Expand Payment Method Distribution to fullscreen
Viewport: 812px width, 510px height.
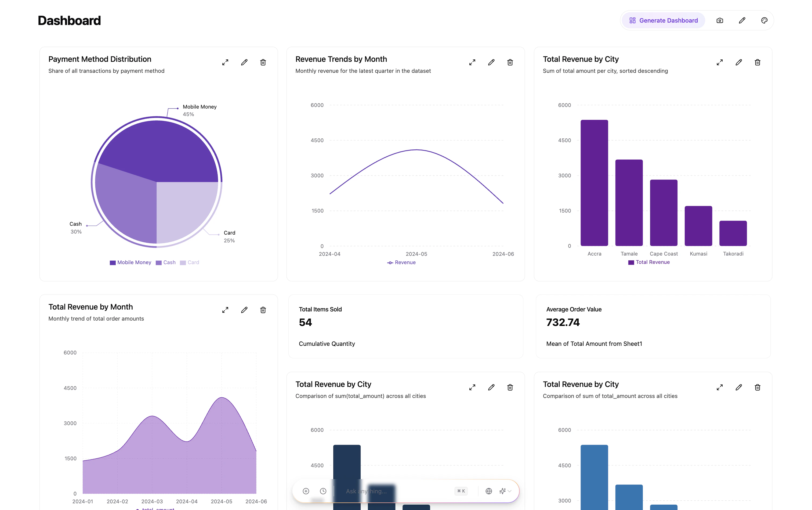tap(225, 62)
